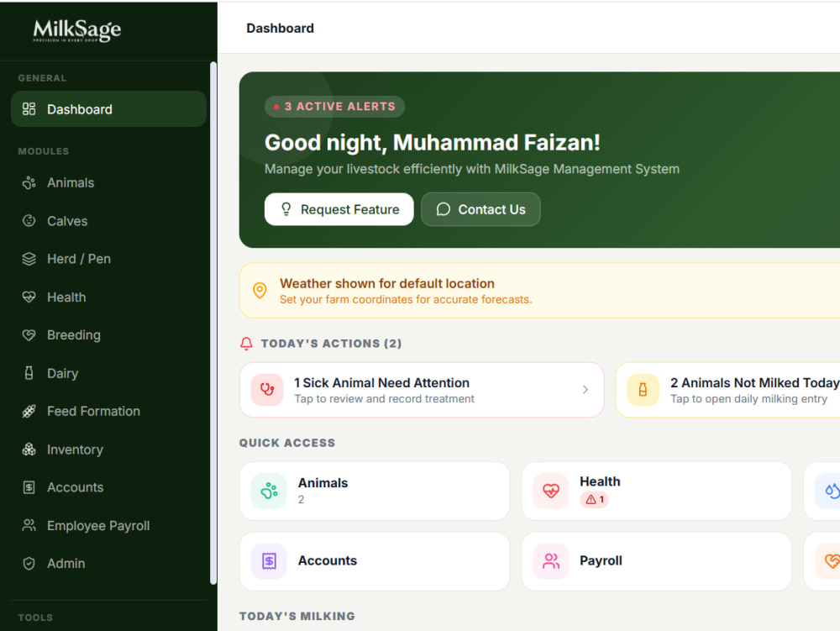840x631 pixels.
Task: Click the warning badge on Health card
Action: pos(595,499)
